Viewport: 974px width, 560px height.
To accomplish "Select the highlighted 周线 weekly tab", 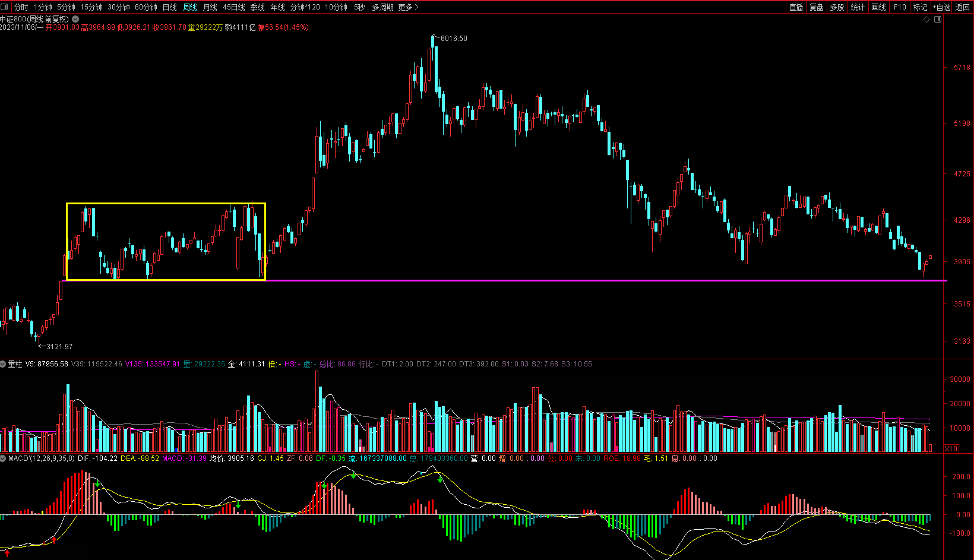I will 190,7.
